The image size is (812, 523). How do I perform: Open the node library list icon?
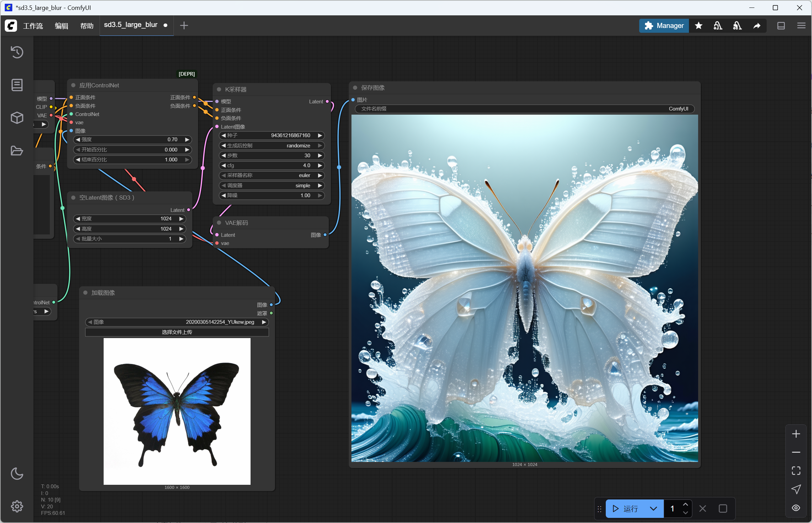pyautogui.click(x=17, y=85)
